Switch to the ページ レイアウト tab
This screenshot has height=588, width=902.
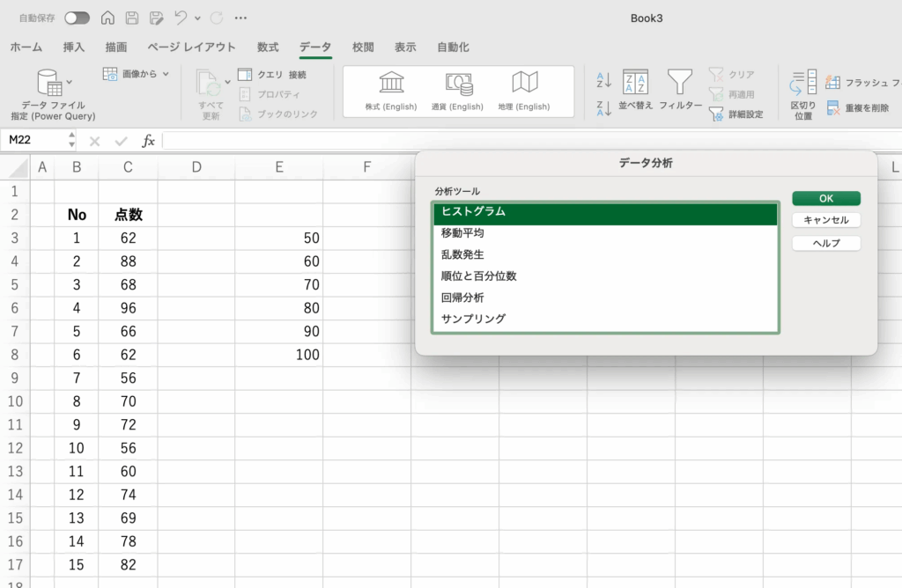pos(191,48)
